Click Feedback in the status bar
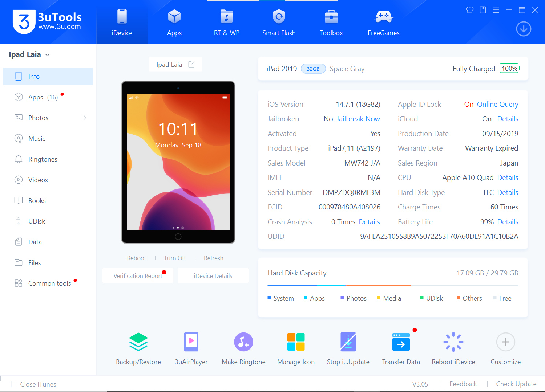This screenshot has width=545, height=392. point(463,384)
